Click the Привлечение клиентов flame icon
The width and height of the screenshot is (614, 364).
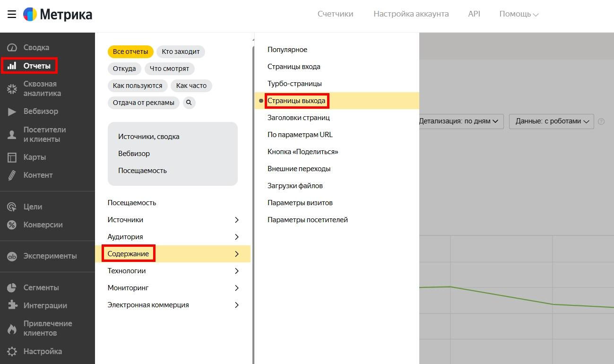pos(12,329)
